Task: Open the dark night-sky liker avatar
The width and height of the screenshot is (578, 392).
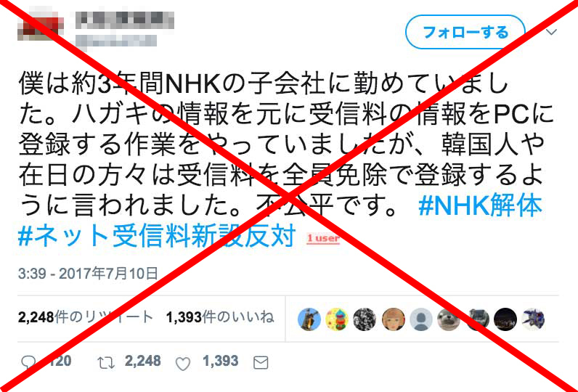Action: 505,319
